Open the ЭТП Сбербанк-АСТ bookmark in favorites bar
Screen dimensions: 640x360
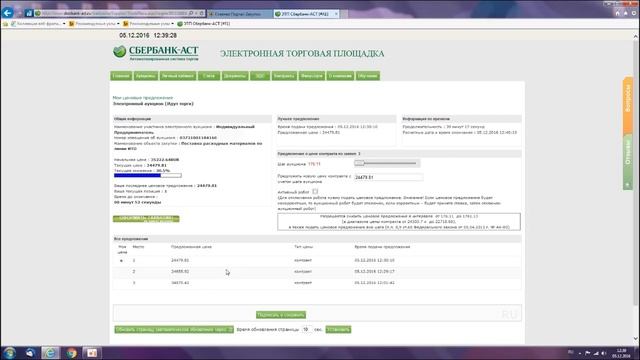(204, 24)
